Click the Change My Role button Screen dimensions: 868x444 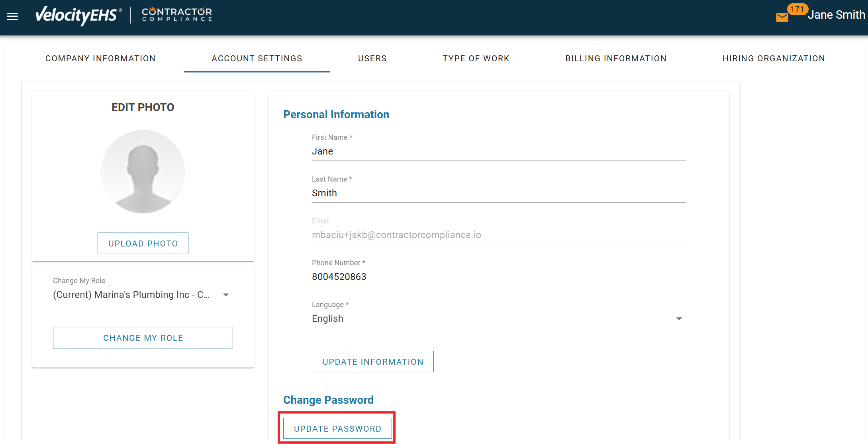(143, 338)
